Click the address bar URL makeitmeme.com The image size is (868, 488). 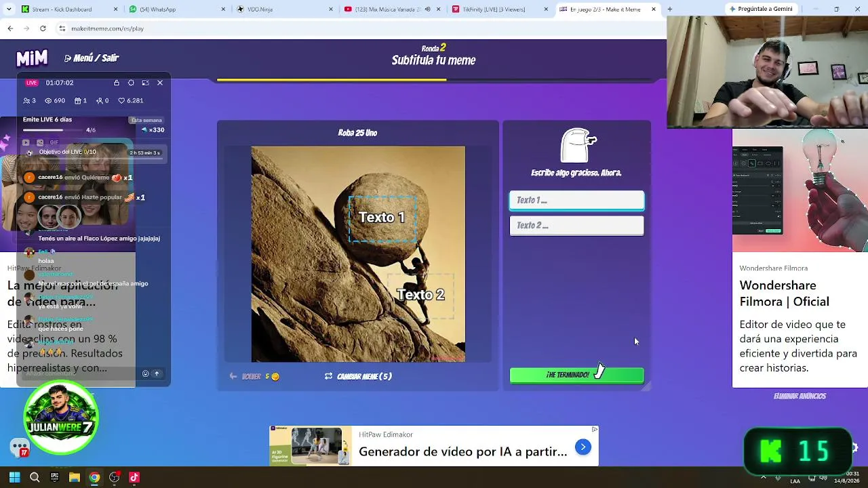[x=107, y=28]
